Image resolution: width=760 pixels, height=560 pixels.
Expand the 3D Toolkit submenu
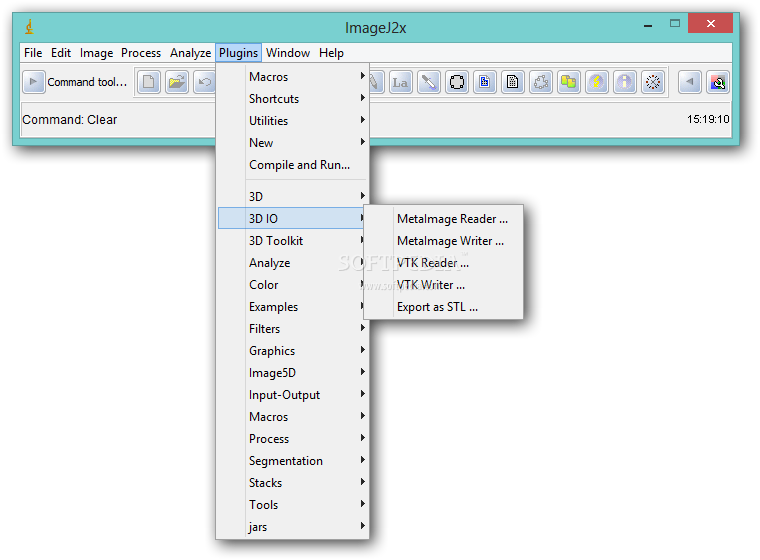point(292,240)
